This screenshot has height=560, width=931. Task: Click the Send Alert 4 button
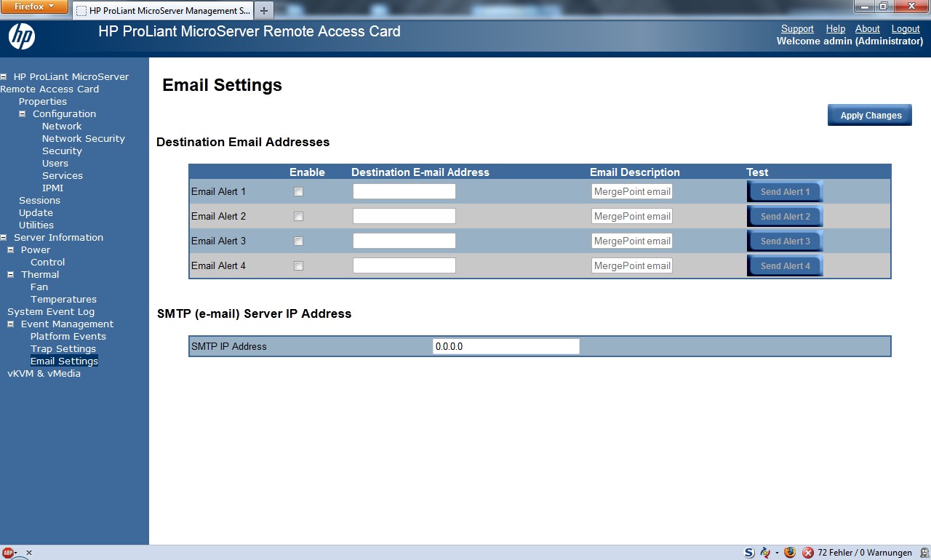click(785, 266)
